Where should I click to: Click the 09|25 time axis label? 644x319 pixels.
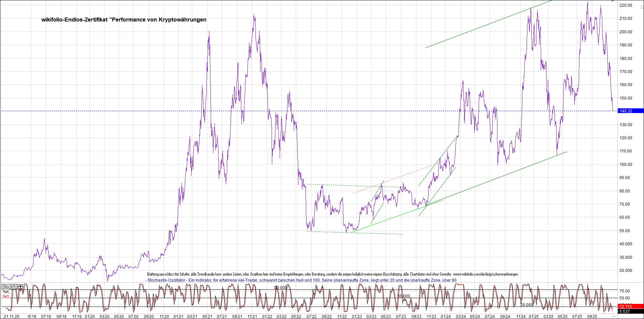[x=592, y=317]
